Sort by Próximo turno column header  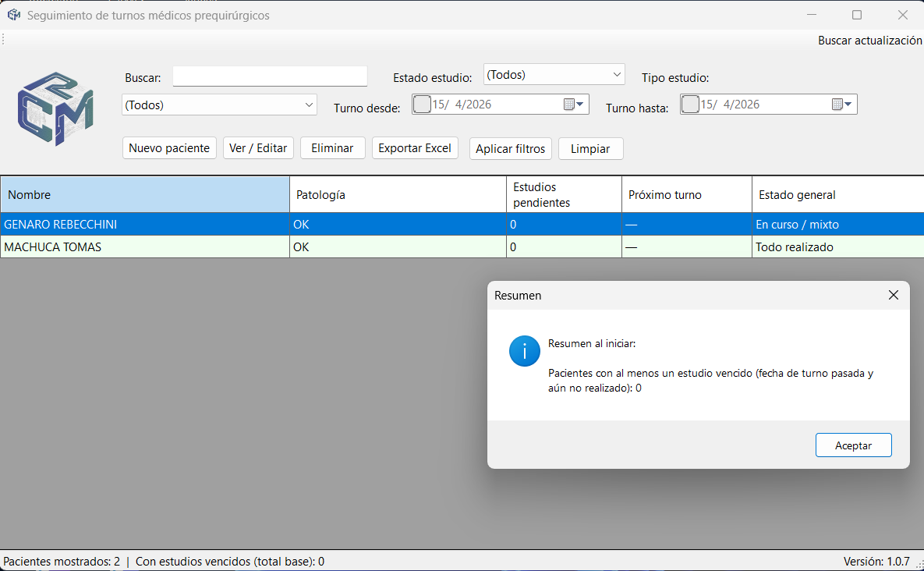point(686,194)
